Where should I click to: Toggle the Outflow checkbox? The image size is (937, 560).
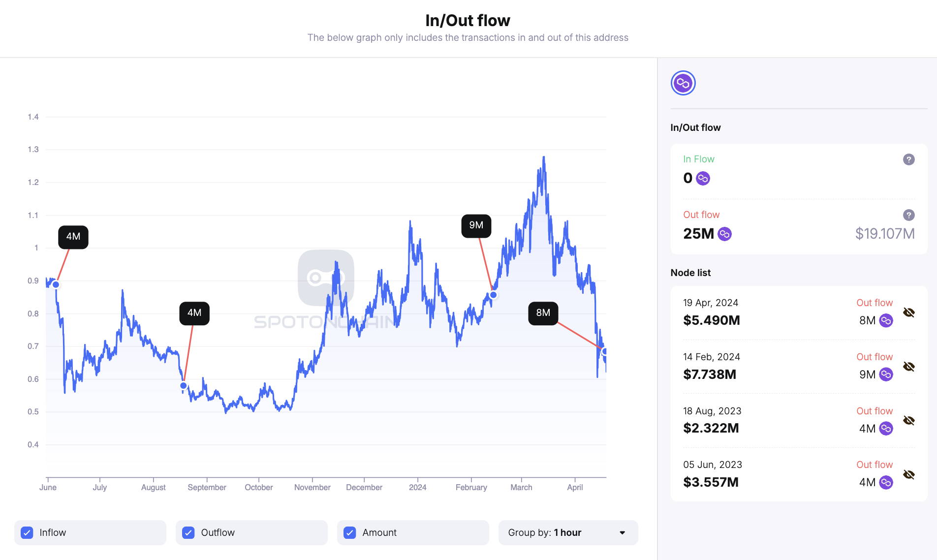(188, 532)
